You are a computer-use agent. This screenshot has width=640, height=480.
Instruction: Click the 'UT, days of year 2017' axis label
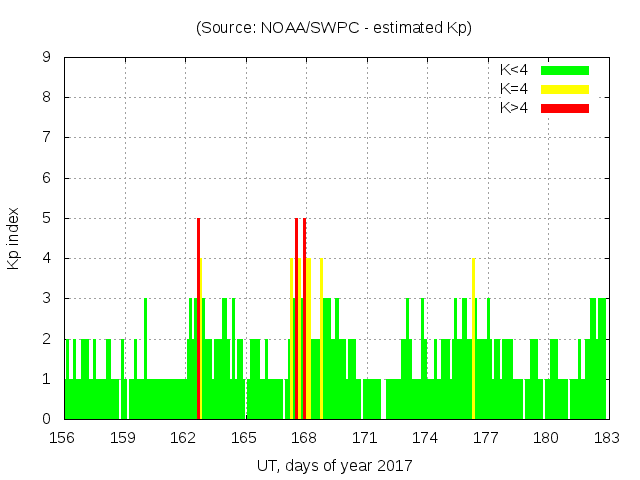334,465
